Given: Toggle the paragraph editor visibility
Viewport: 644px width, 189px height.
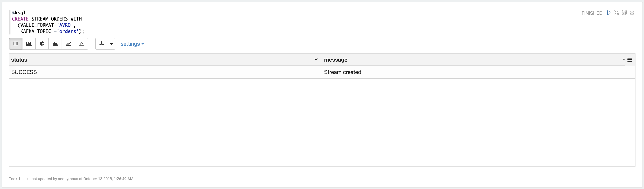Looking at the screenshot, I should (x=617, y=13).
